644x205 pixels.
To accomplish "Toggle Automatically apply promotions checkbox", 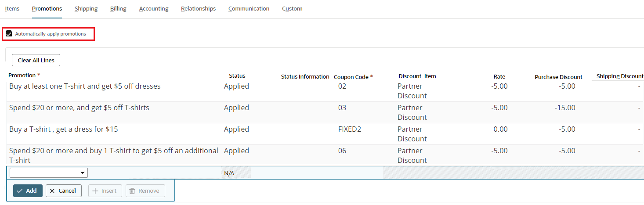I will [9, 34].
